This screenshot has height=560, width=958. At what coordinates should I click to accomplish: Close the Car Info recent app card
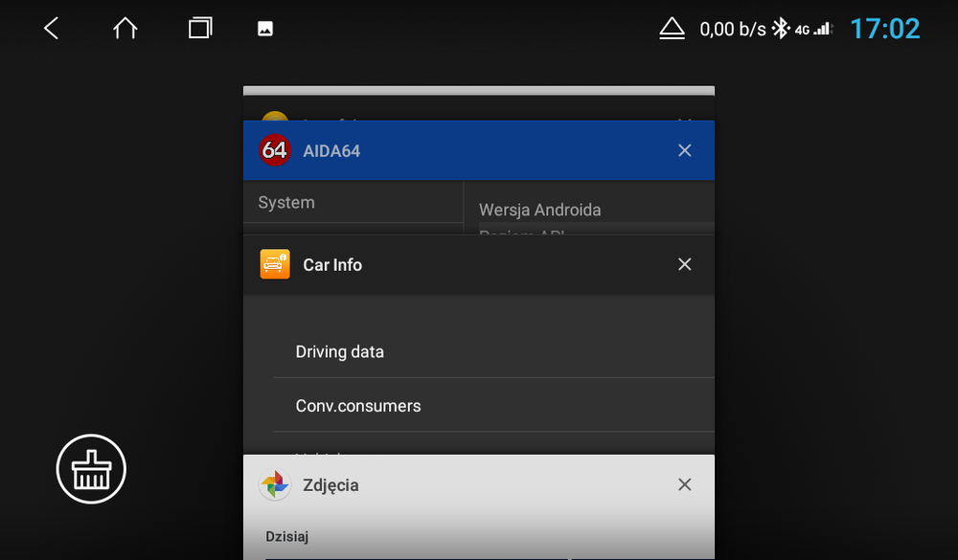coord(685,264)
